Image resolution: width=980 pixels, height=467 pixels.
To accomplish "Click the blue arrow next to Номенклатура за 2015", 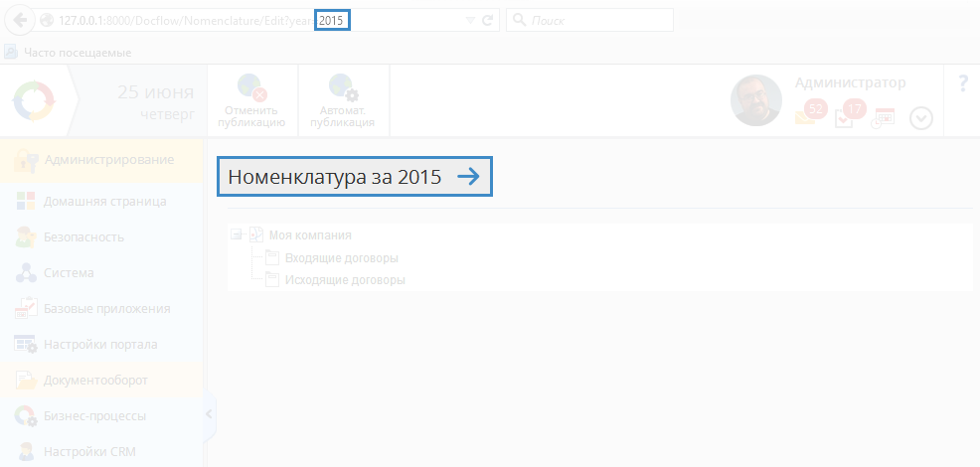I will [x=468, y=177].
